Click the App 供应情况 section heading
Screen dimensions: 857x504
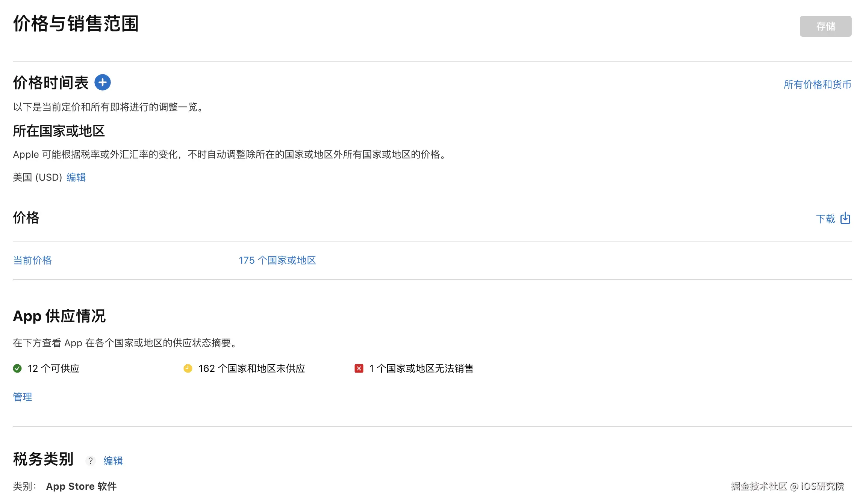59,316
